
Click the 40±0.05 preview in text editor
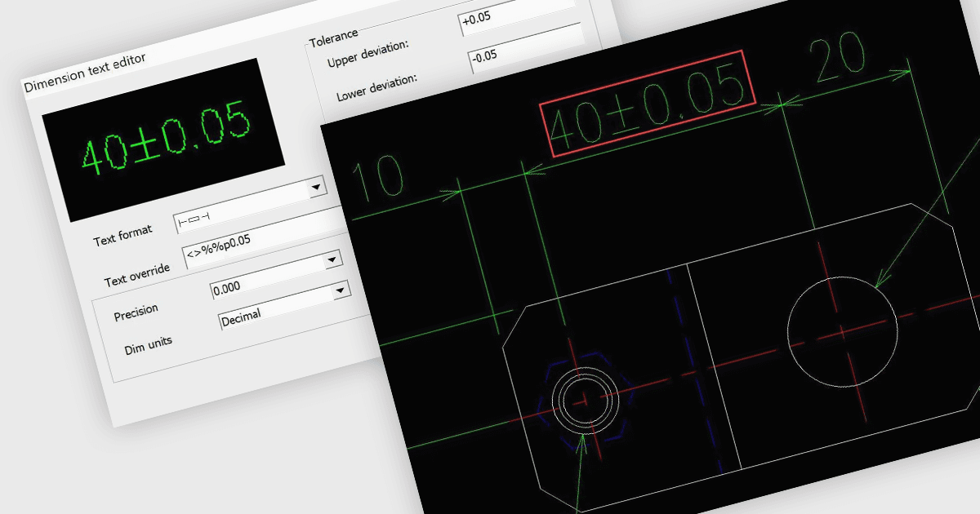click(x=163, y=138)
